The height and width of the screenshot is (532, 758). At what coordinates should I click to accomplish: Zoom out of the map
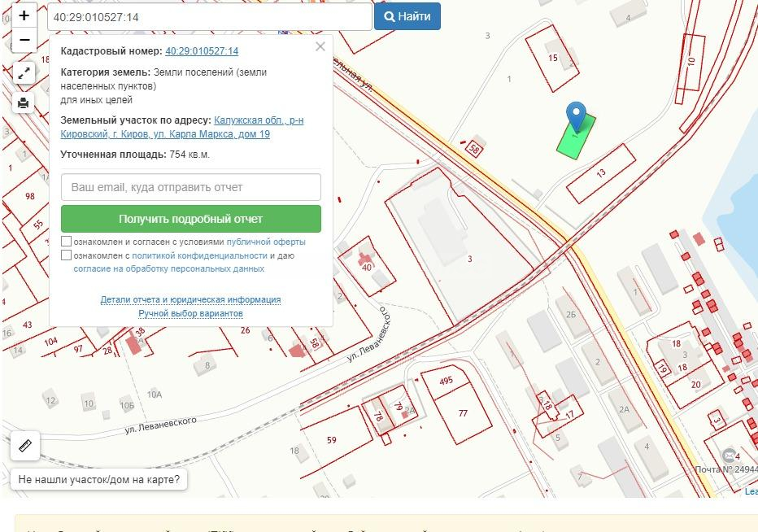(24, 40)
